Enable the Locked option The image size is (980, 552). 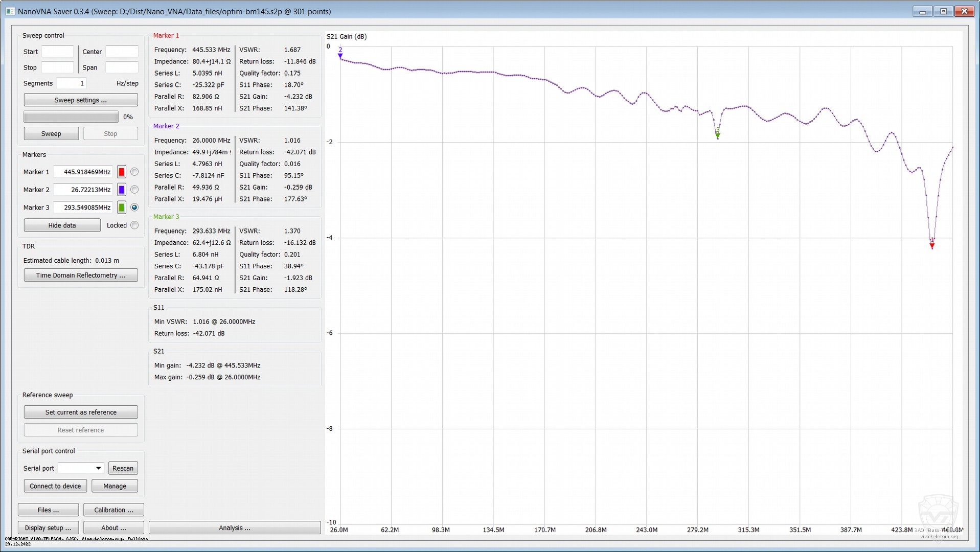click(x=134, y=225)
